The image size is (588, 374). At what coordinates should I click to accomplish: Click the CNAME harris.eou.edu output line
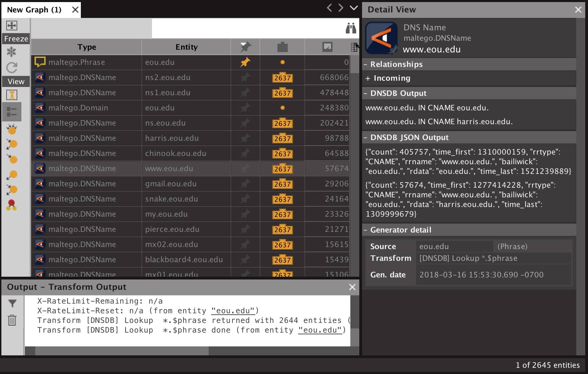[x=439, y=121]
